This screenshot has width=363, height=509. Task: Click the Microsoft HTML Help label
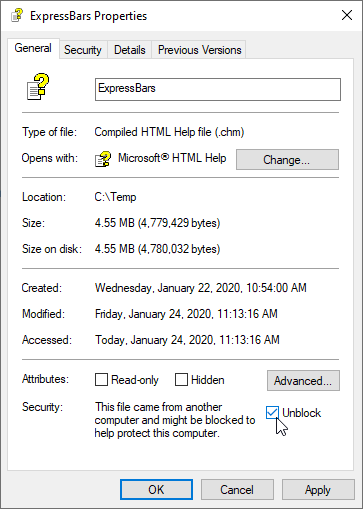point(172,158)
